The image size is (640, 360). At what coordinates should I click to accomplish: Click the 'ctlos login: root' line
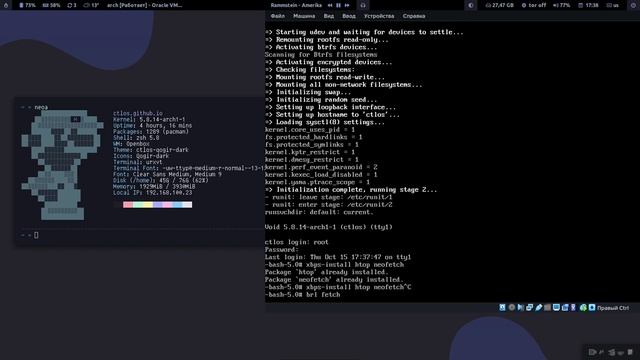coord(297,242)
